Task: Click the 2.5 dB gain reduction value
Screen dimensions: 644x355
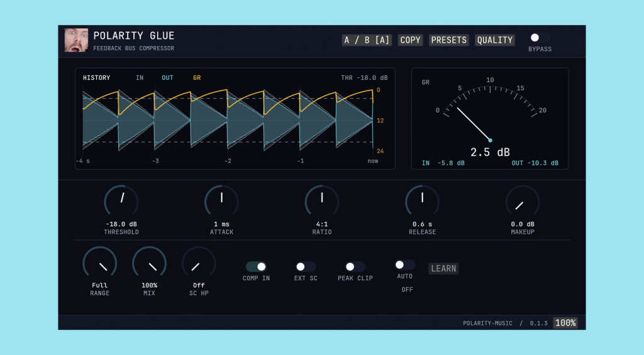Action: pyautogui.click(x=490, y=152)
